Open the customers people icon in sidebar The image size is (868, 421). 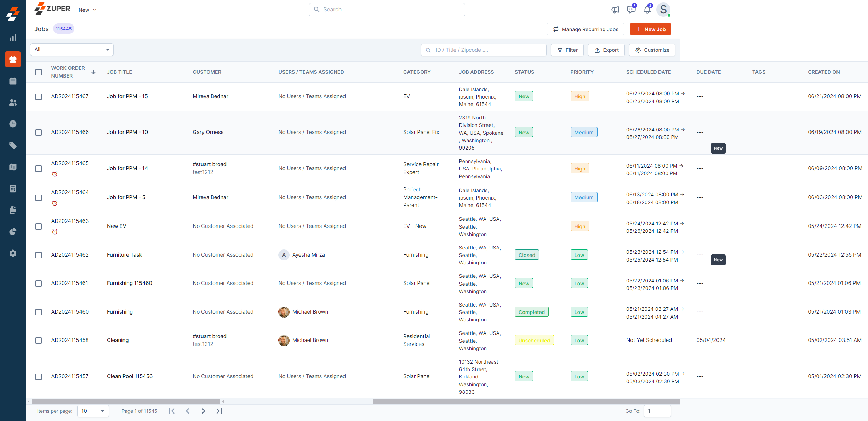(x=13, y=103)
